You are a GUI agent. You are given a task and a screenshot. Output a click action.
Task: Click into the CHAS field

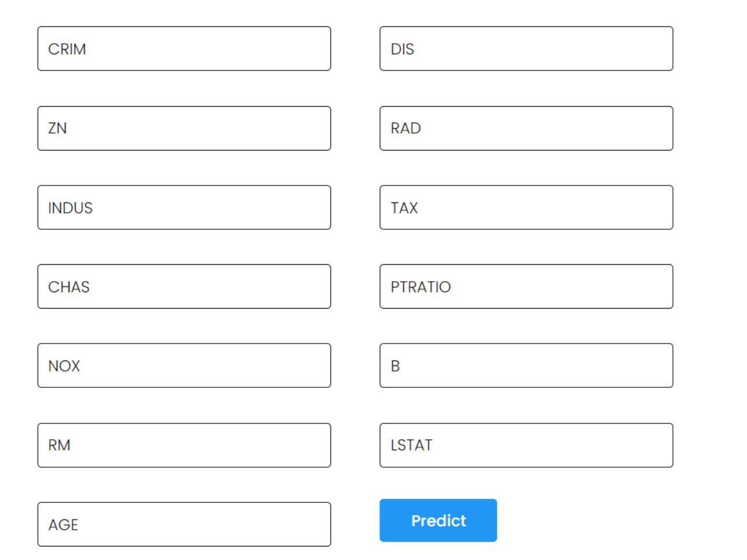coord(184,286)
